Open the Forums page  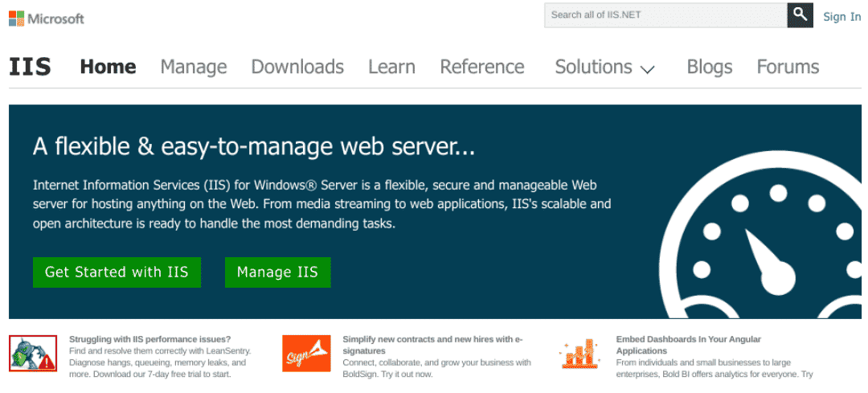(x=788, y=67)
